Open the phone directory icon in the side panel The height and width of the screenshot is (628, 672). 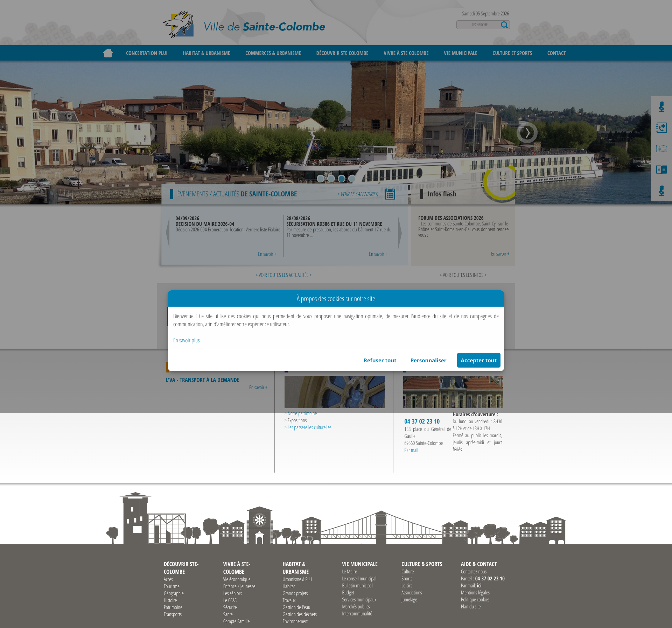pos(661,128)
